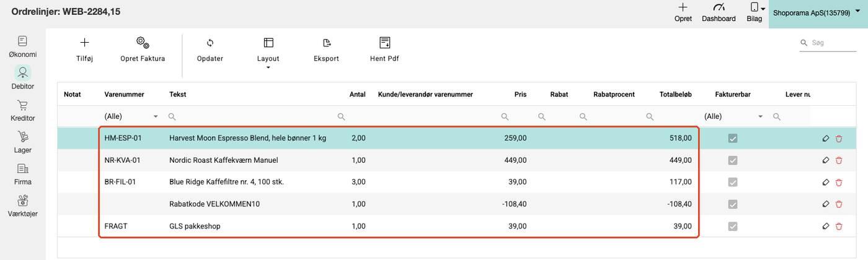
Task: Toggle Fakturerbar checkbox for FRAGT row
Action: (733, 226)
